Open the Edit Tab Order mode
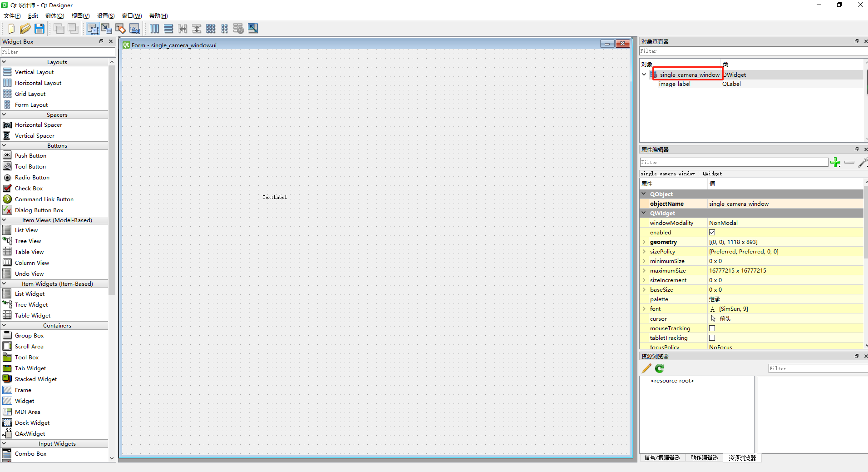868x472 pixels. [134, 28]
